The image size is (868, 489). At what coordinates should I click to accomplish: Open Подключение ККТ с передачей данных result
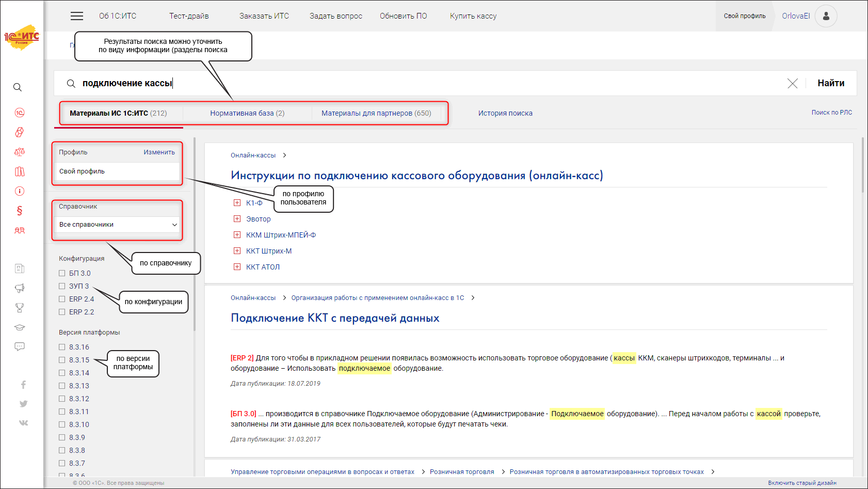[335, 318]
